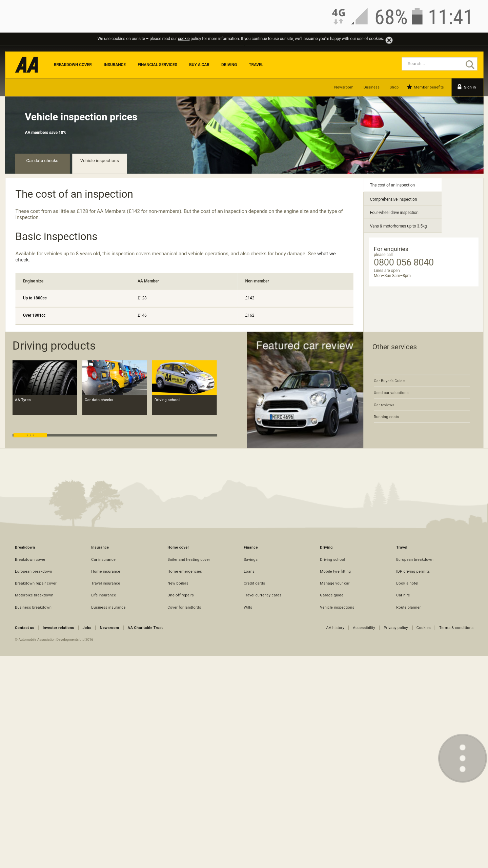This screenshot has height=868, width=488.
Task: Open Car Buyer's Guide under Other services
Action: pos(389,381)
